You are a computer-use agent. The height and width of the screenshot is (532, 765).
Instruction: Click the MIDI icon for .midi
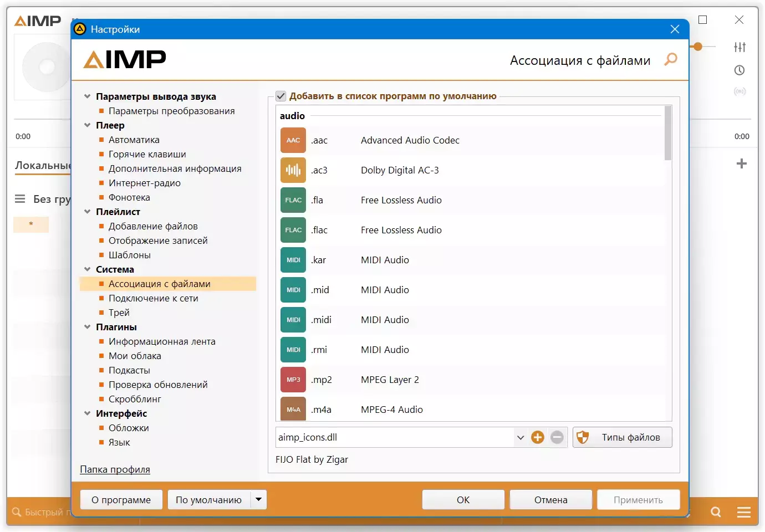[x=293, y=320]
